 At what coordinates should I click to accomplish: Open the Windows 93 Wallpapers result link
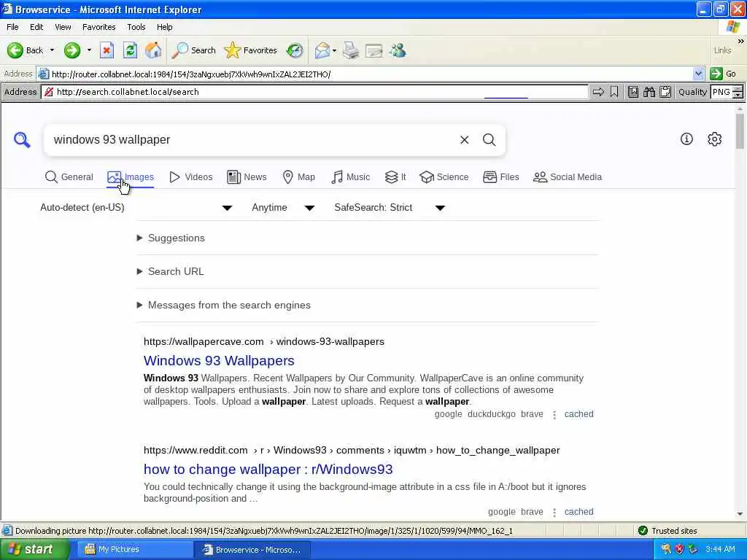coord(219,361)
